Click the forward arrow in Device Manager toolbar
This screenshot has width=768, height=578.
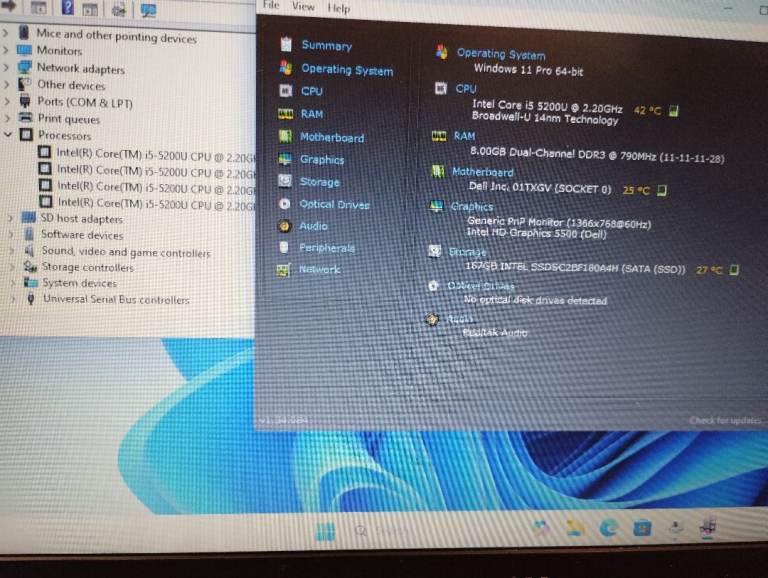(9, 6)
